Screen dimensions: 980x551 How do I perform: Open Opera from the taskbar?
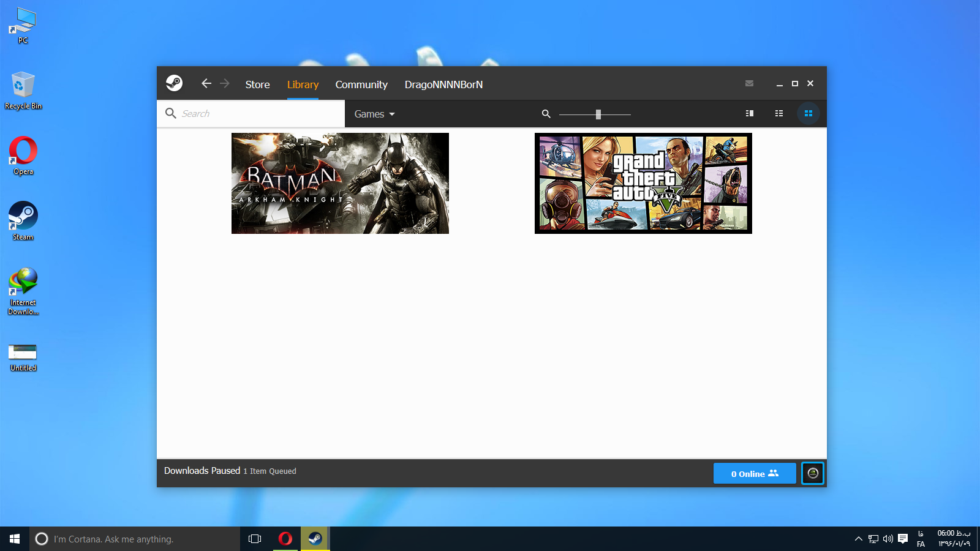click(x=285, y=539)
